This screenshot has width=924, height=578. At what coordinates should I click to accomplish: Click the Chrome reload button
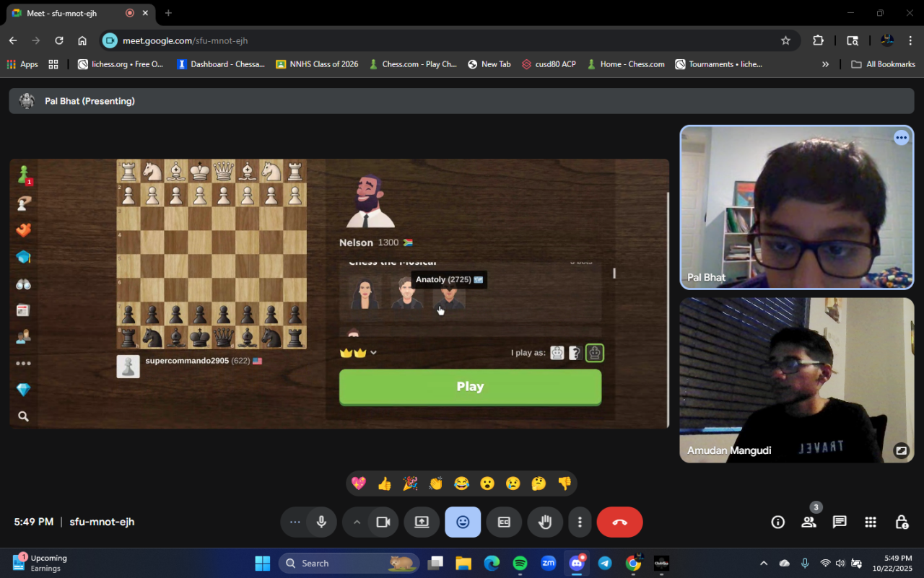[x=59, y=40]
